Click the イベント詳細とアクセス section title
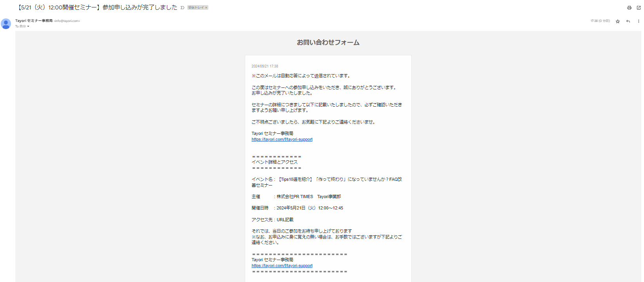The height and width of the screenshot is (282, 644). [275, 162]
